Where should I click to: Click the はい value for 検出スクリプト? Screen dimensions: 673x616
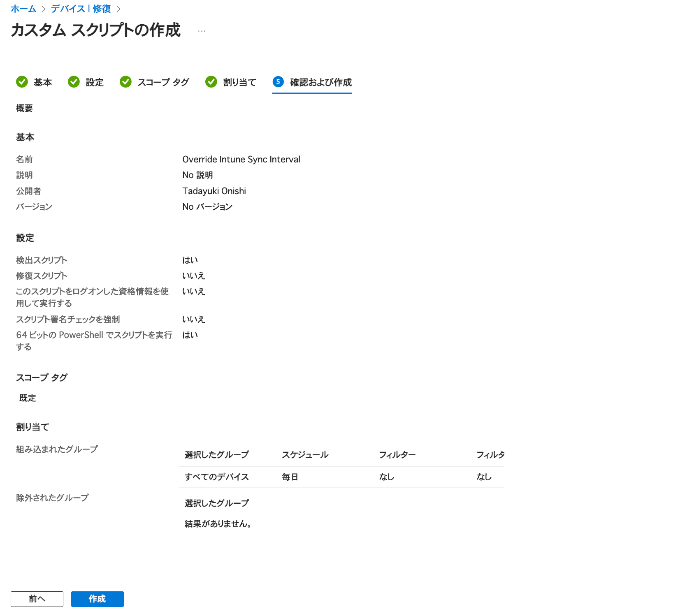pos(190,260)
